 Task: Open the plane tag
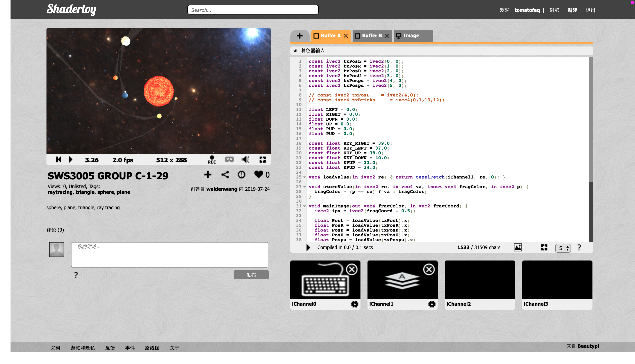click(x=123, y=192)
